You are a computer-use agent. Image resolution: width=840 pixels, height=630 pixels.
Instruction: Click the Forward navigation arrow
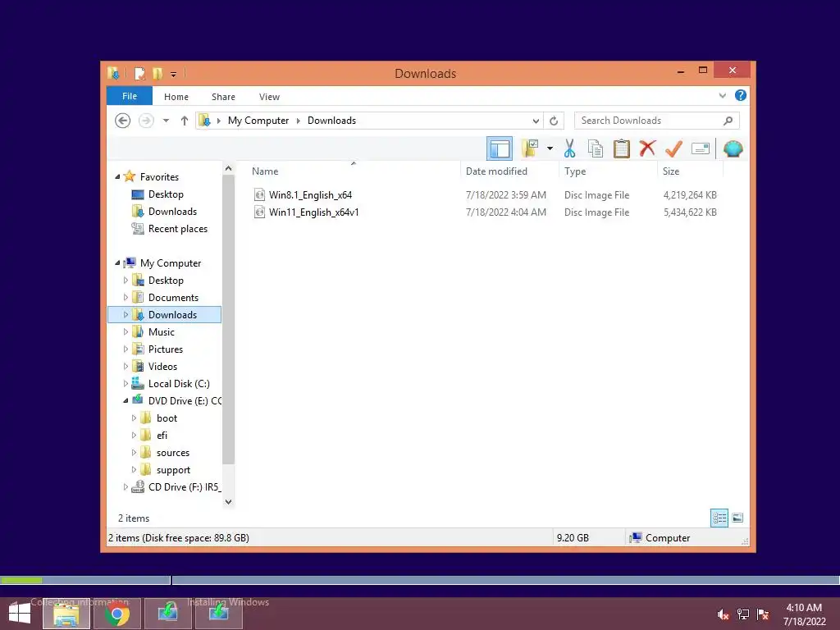pyautogui.click(x=146, y=121)
